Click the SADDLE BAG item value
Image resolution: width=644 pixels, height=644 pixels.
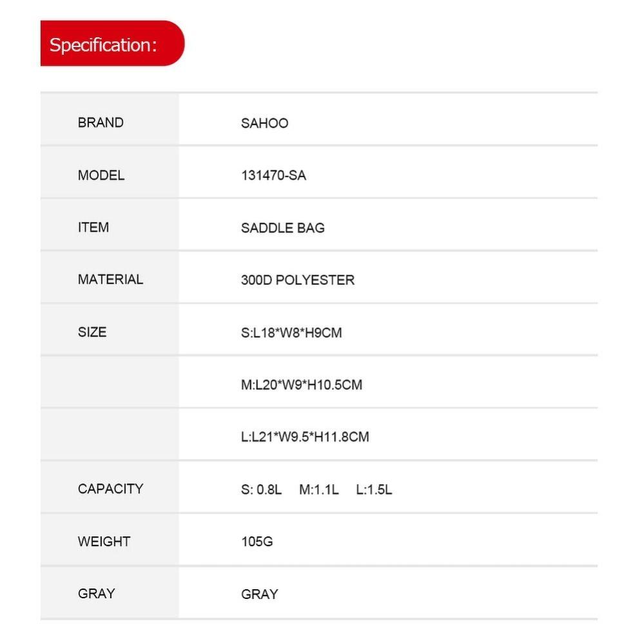click(x=282, y=228)
